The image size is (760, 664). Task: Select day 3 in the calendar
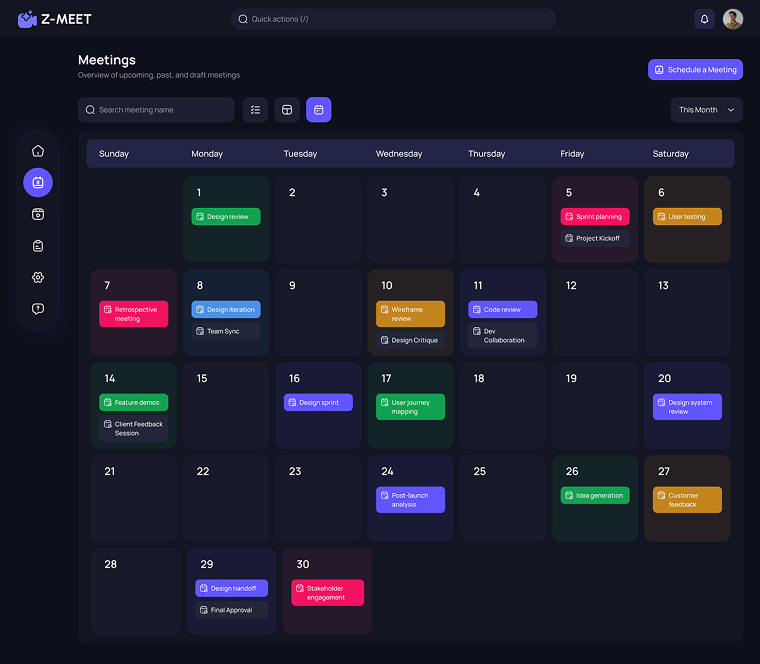[x=411, y=220]
